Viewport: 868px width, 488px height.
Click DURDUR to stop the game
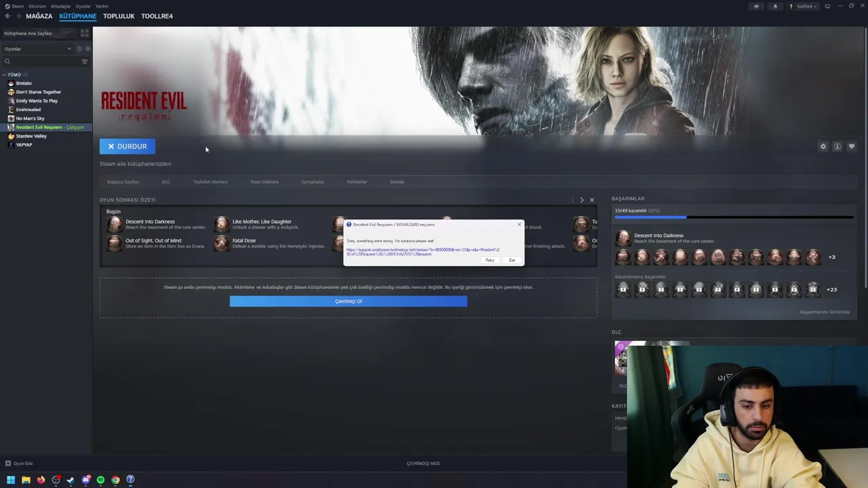point(127,146)
